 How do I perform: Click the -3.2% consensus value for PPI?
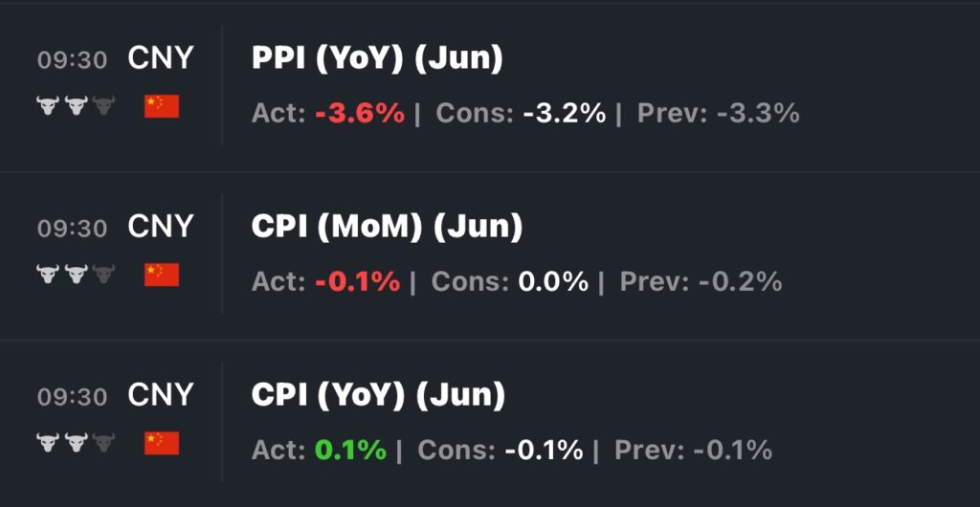point(564,114)
